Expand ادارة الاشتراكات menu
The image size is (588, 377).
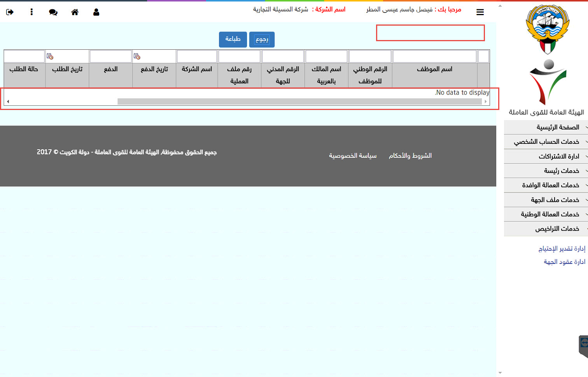546,156
